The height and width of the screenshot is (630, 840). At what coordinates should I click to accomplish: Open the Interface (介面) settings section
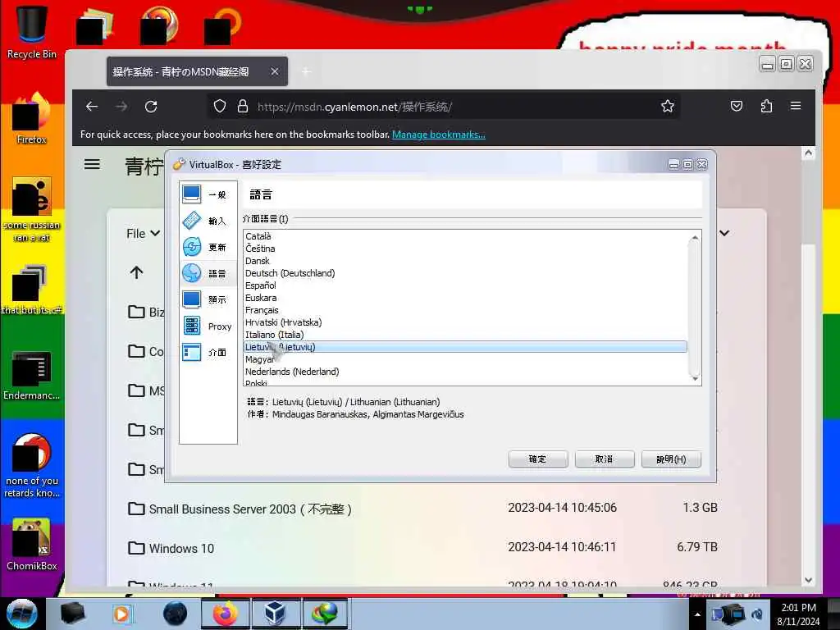tap(208, 352)
